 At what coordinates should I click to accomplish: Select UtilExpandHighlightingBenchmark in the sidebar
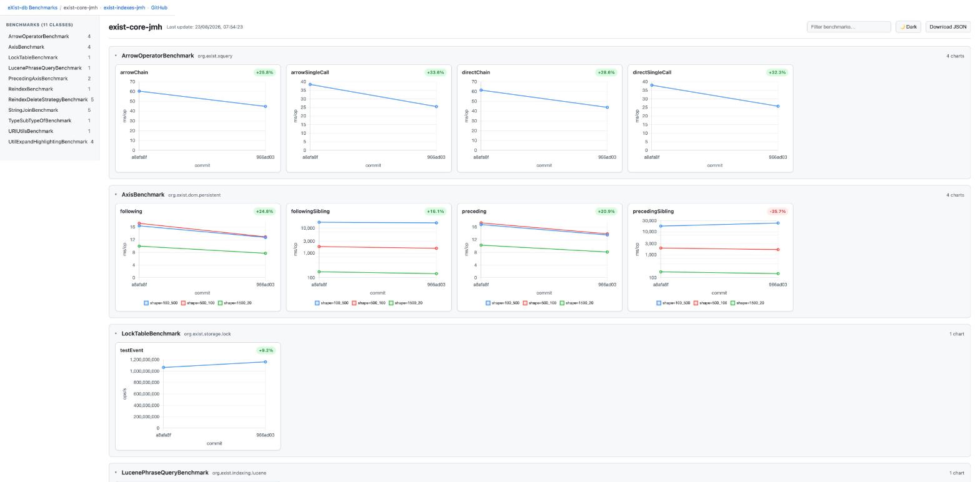[x=49, y=142]
